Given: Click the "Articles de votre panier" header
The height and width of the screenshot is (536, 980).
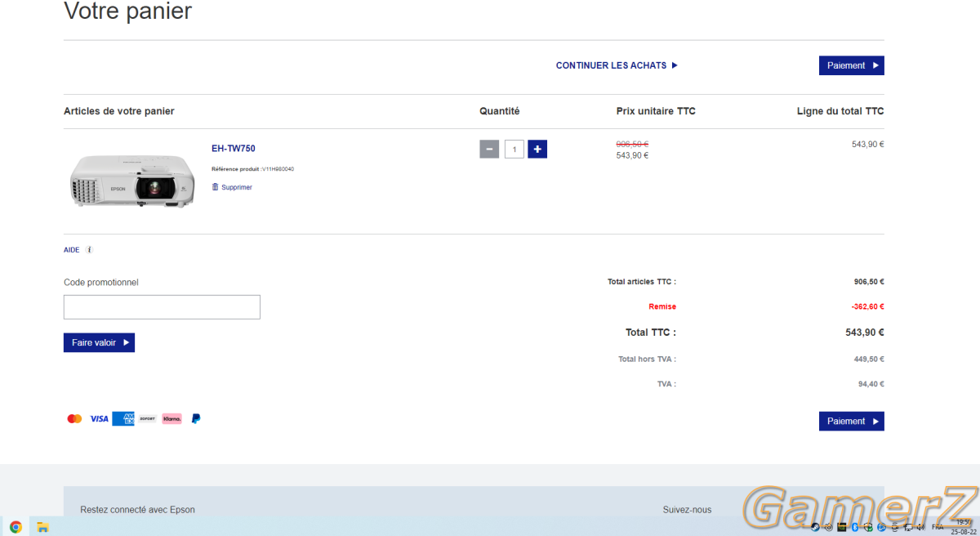Looking at the screenshot, I should point(119,111).
